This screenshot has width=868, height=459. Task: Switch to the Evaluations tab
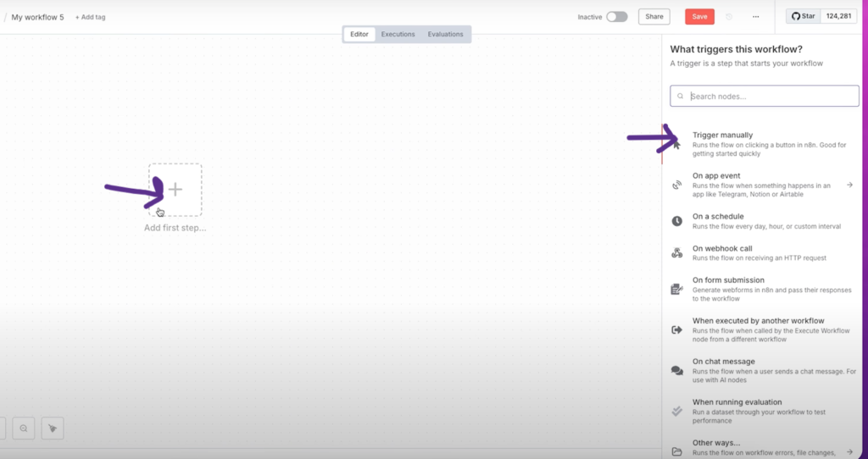[445, 34]
